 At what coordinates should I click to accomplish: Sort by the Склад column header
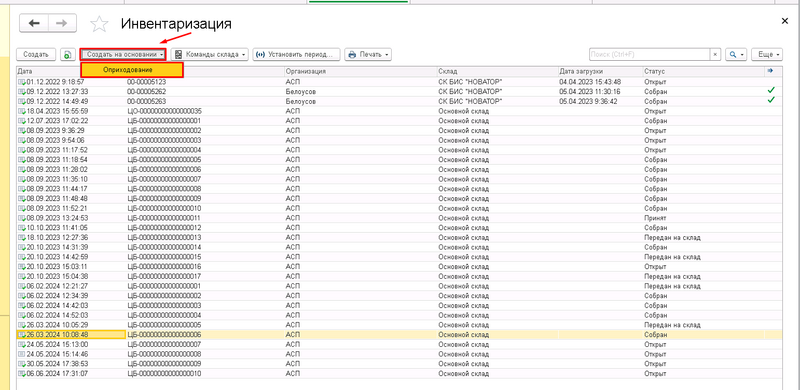click(x=447, y=71)
